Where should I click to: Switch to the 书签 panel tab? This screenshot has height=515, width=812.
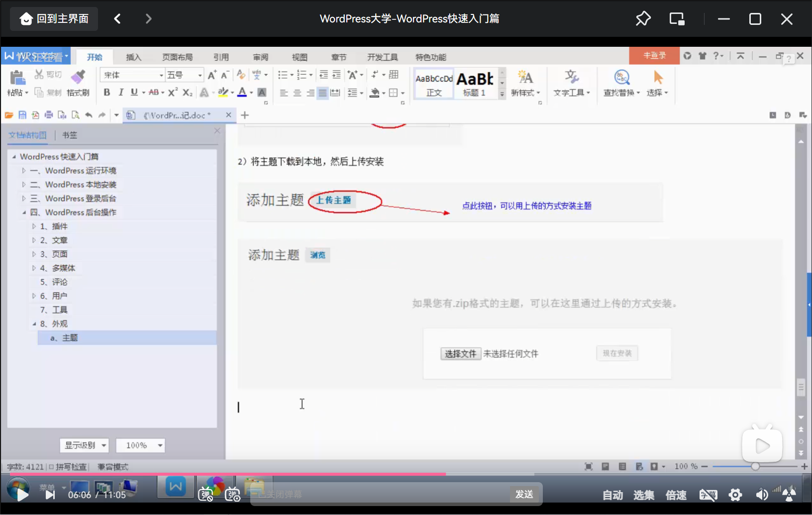click(x=70, y=135)
